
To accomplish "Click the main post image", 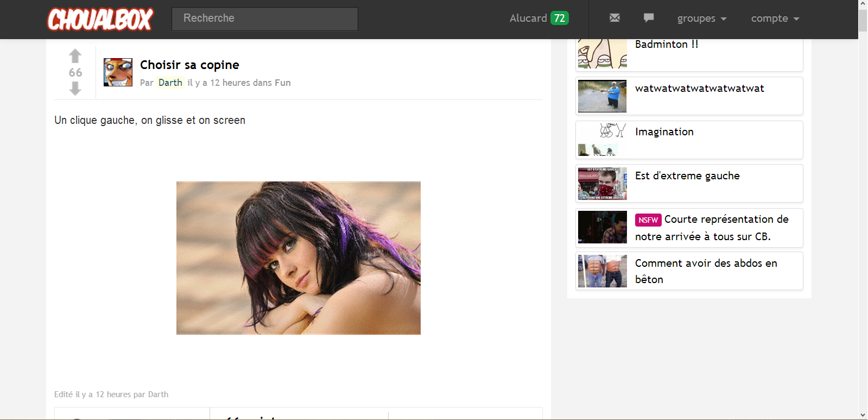I will coord(298,258).
